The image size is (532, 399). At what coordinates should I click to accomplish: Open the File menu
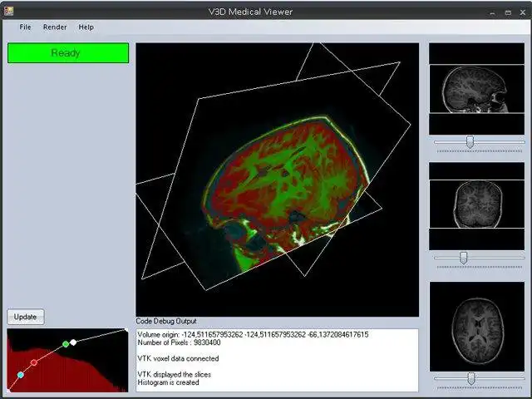(25, 27)
